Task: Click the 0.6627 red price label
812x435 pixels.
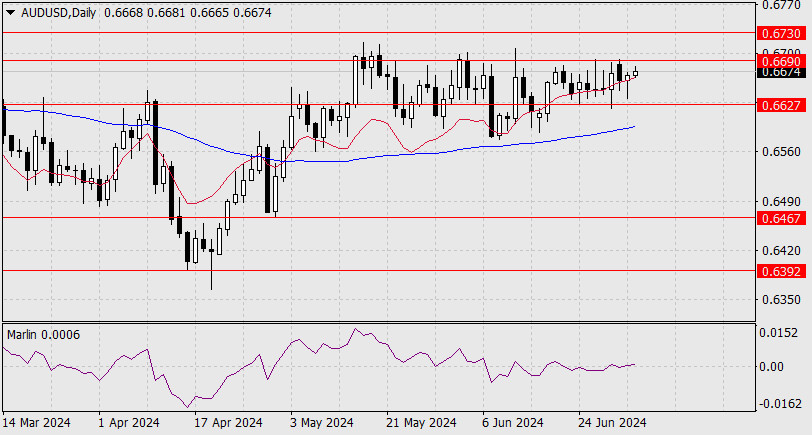Action: coord(780,106)
